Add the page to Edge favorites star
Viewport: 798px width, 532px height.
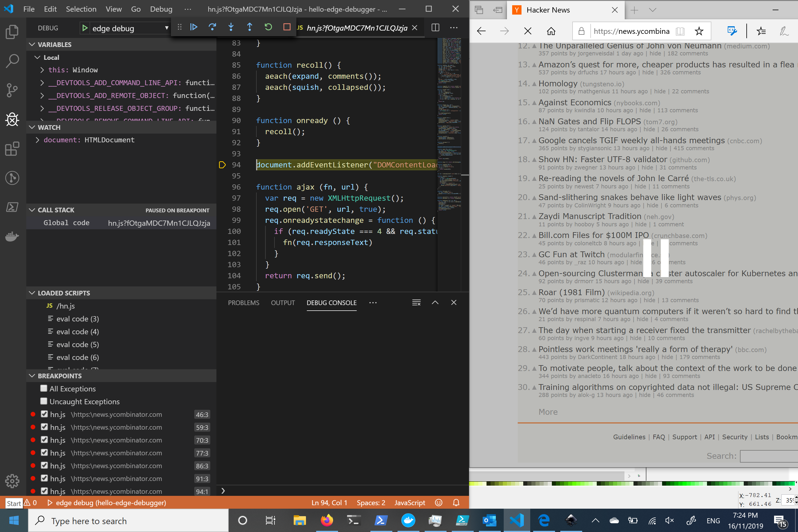coord(699,31)
